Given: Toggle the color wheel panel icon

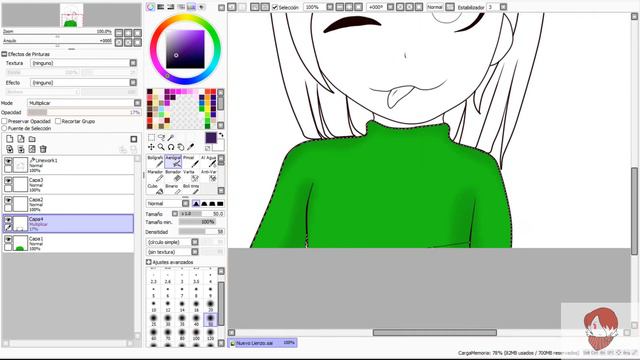Looking at the screenshot, I should (151, 7).
